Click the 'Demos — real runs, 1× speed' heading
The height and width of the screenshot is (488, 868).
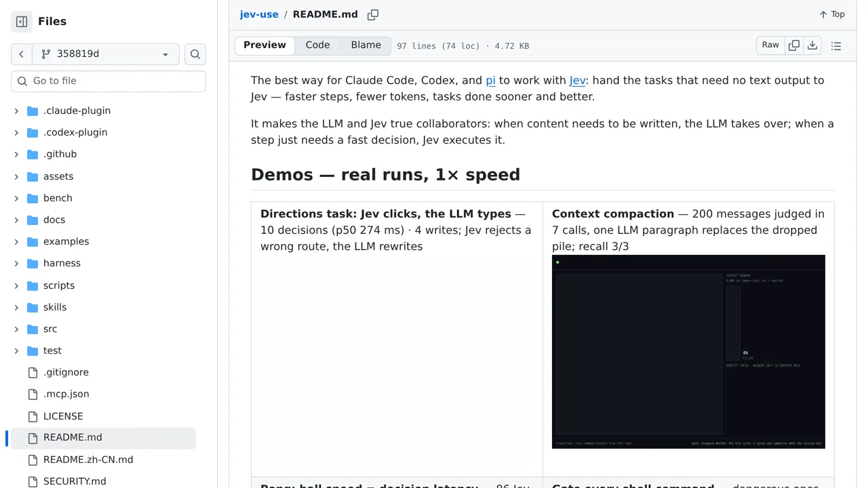pos(385,174)
